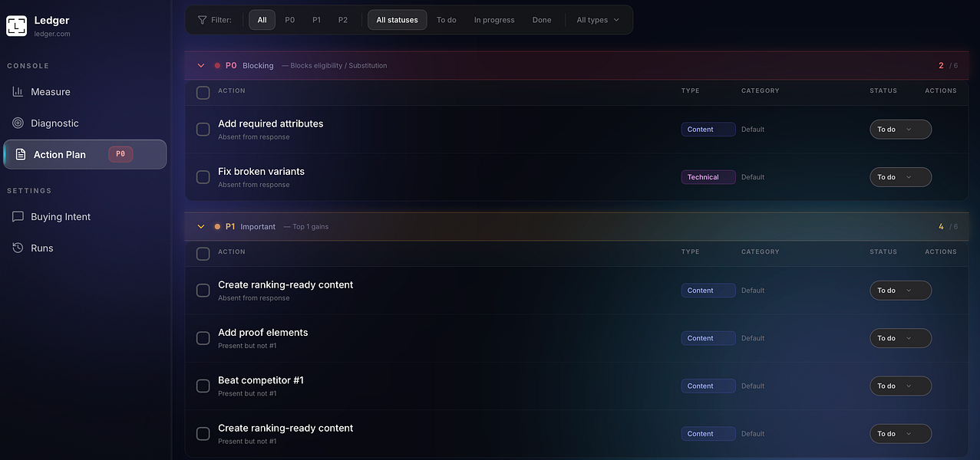980x460 pixels.
Task: Open status dropdown for last Create ranking-ready content row
Action: point(900,434)
